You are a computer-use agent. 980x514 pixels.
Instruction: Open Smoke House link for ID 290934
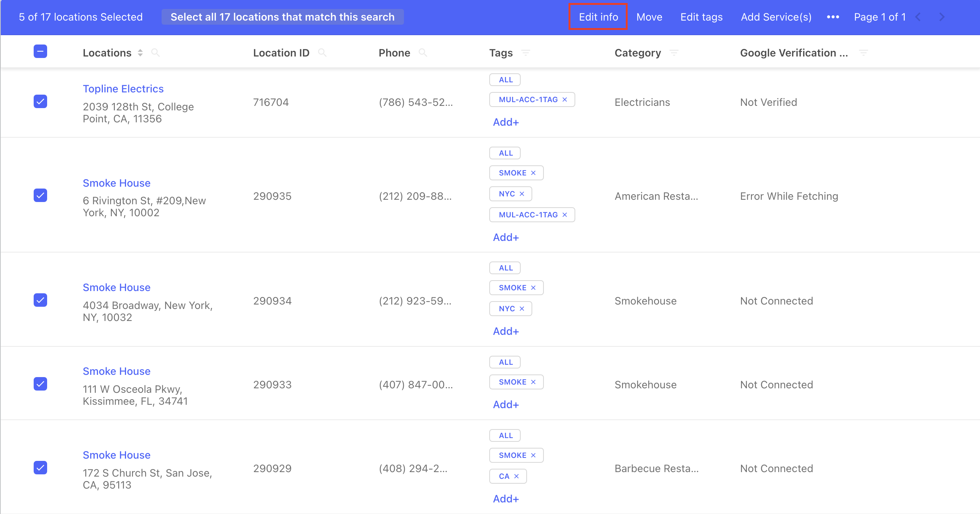click(x=116, y=288)
